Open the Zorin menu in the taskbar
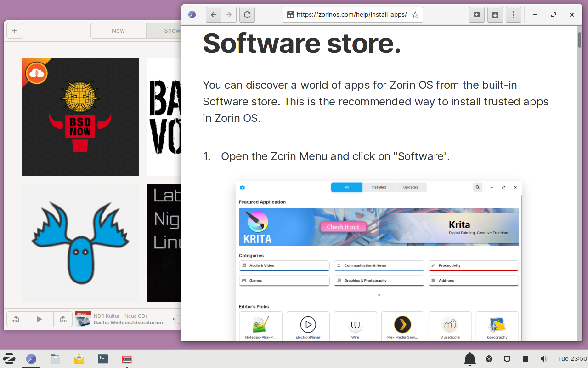This screenshot has height=368, width=588. [x=9, y=359]
